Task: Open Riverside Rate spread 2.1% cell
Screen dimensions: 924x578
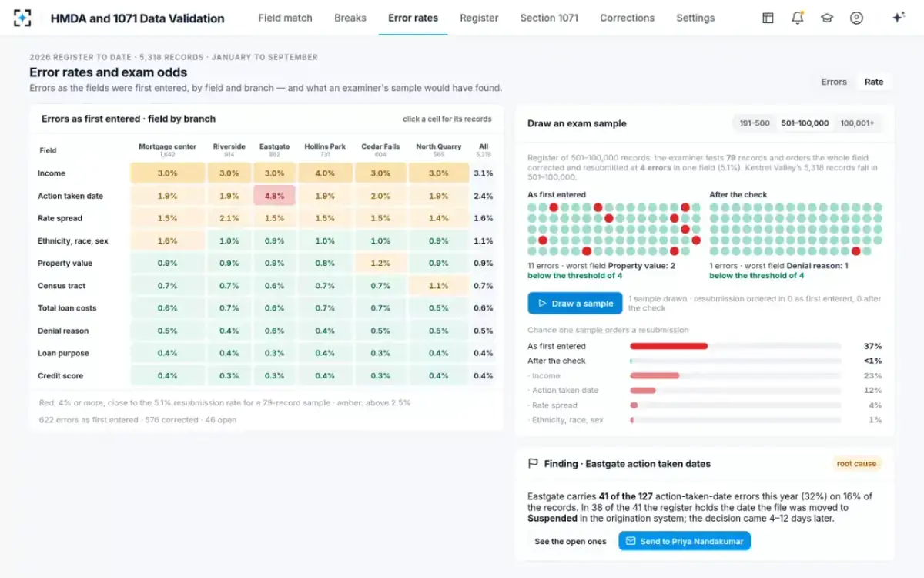Action: coord(229,218)
